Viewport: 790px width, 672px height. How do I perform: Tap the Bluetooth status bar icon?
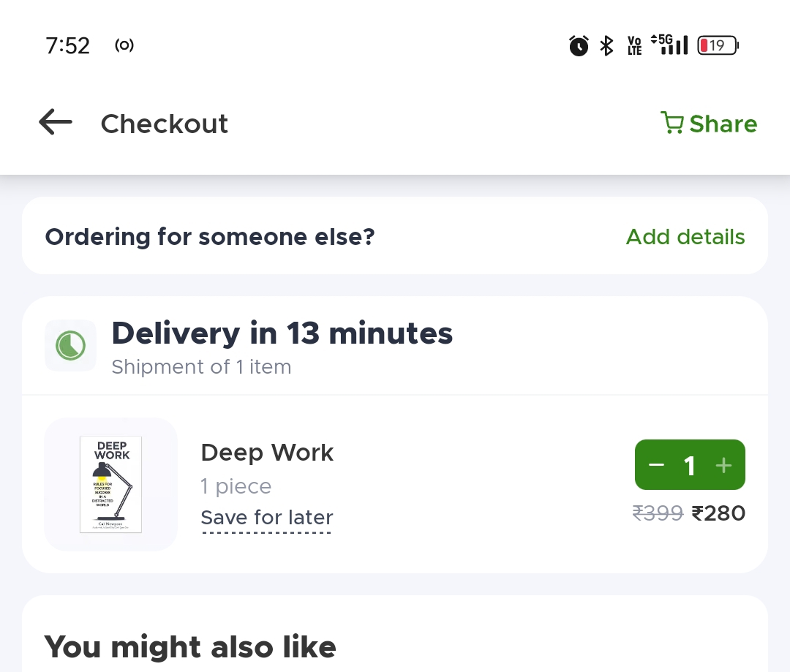point(606,46)
